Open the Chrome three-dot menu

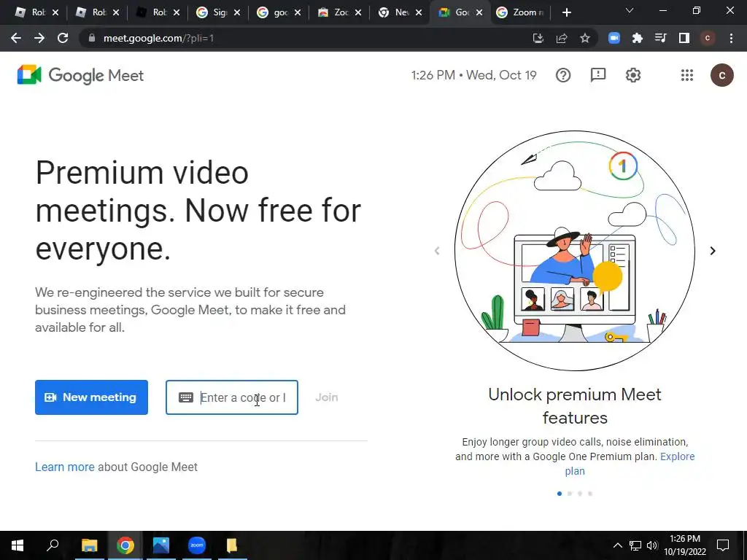point(731,38)
